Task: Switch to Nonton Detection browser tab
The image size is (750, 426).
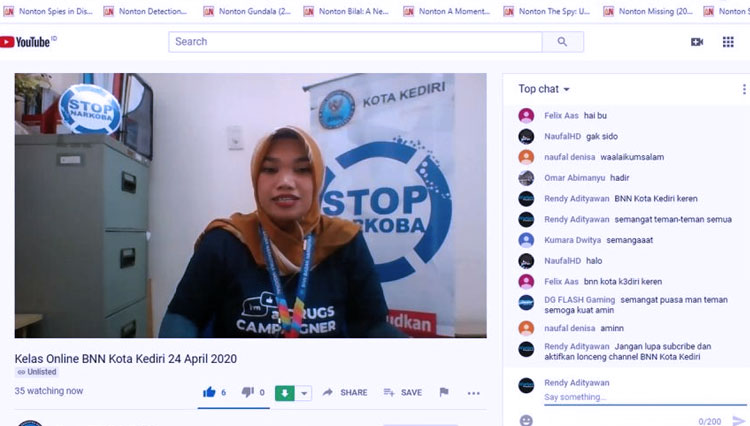Action: (146, 11)
